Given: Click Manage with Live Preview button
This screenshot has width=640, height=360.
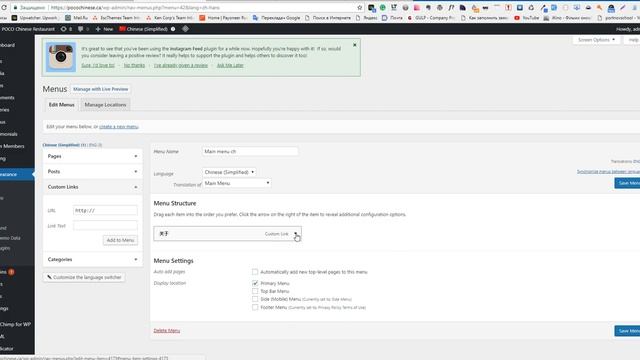Looking at the screenshot, I should click(100, 89).
